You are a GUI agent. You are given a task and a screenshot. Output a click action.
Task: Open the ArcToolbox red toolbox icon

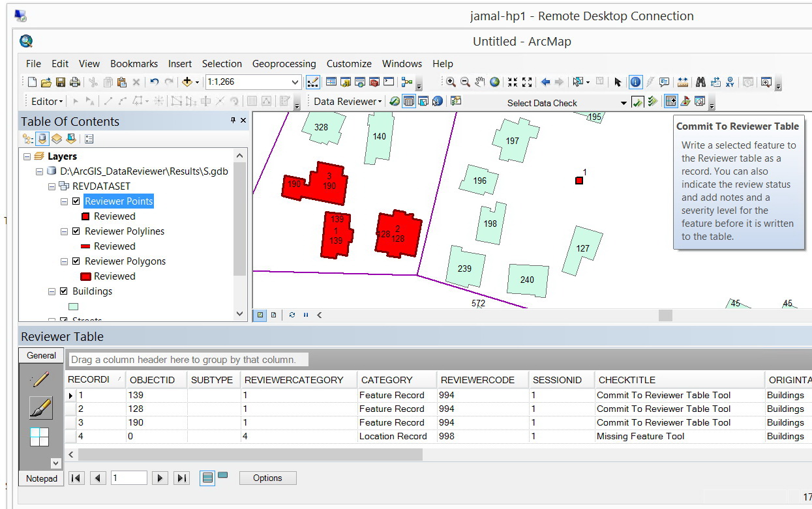coord(374,82)
